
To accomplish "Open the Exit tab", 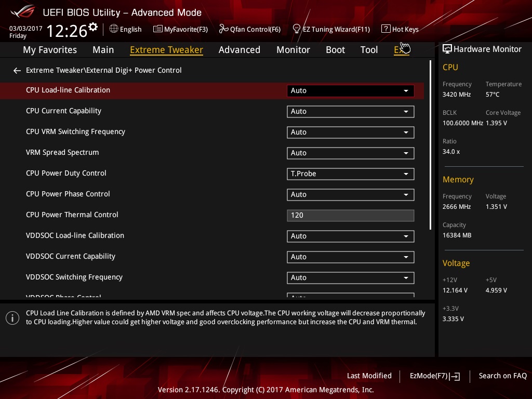I will (402, 50).
